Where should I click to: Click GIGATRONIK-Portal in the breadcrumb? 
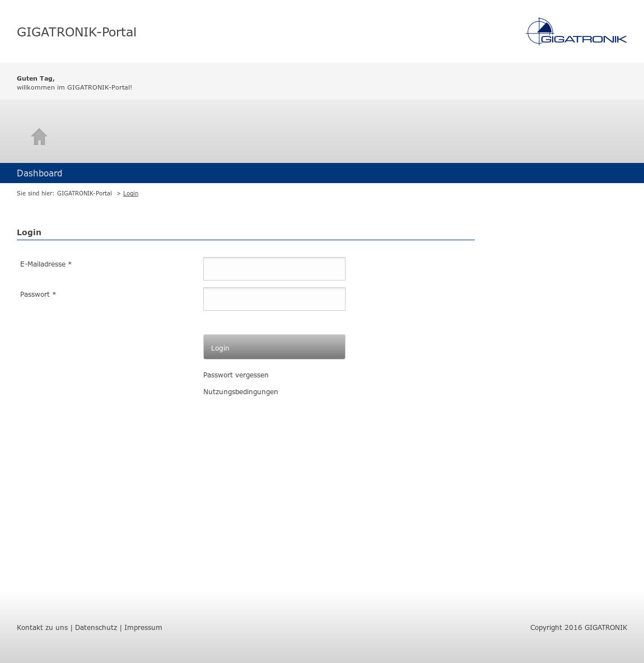[x=85, y=193]
